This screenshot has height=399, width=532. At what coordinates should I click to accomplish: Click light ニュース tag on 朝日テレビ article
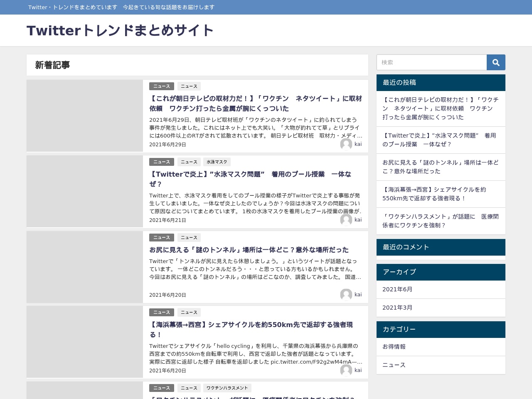click(x=189, y=86)
